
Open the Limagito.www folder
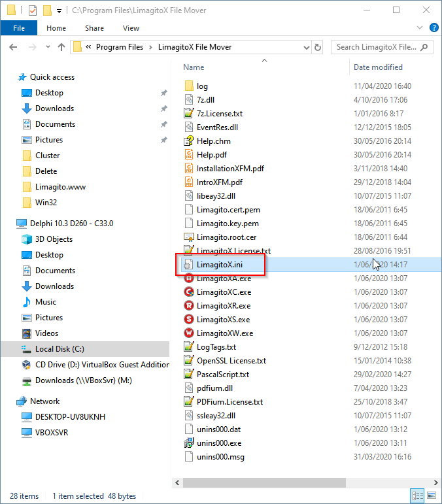click(60, 187)
